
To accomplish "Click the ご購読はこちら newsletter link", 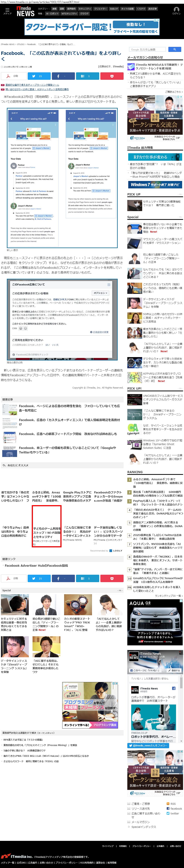I will point(174,92).
